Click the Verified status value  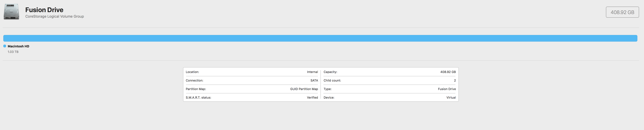point(312,97)
